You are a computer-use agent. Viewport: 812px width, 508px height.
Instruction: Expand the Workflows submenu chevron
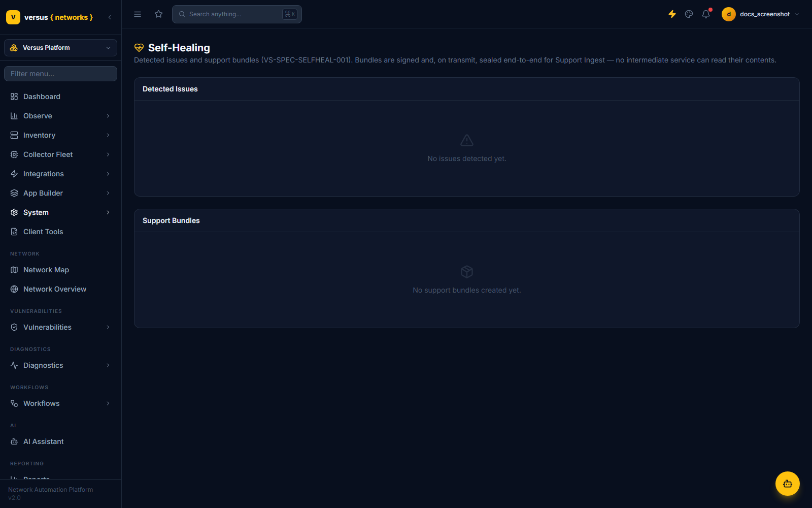pos(108,403)
